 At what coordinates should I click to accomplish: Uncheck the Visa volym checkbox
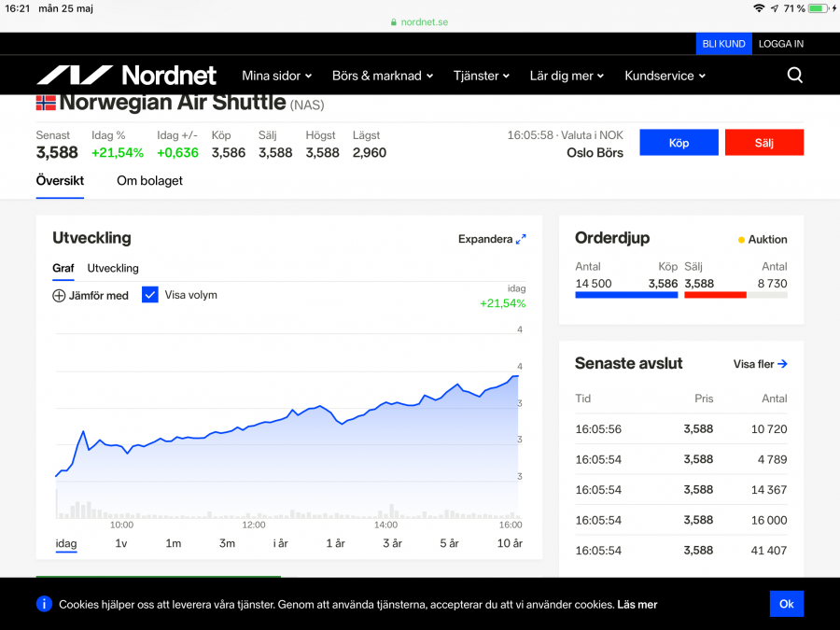pyautogui.click(x=150, y=295)
